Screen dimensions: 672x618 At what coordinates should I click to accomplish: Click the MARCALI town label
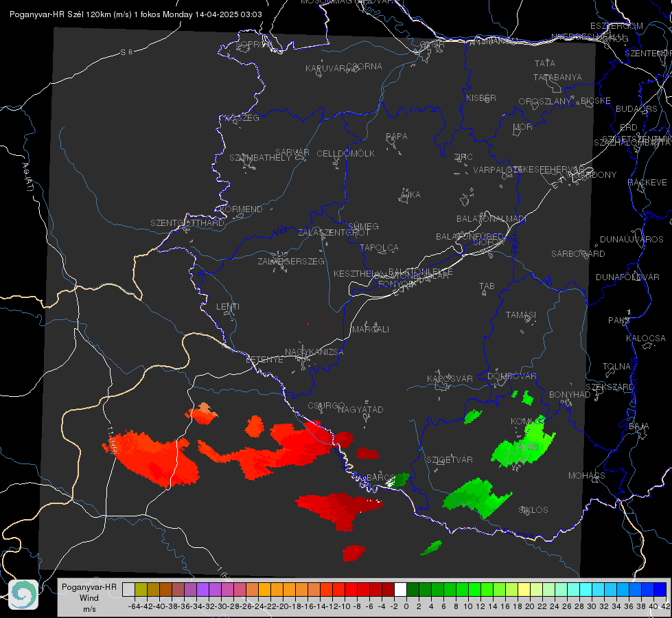tap(370, 330)
